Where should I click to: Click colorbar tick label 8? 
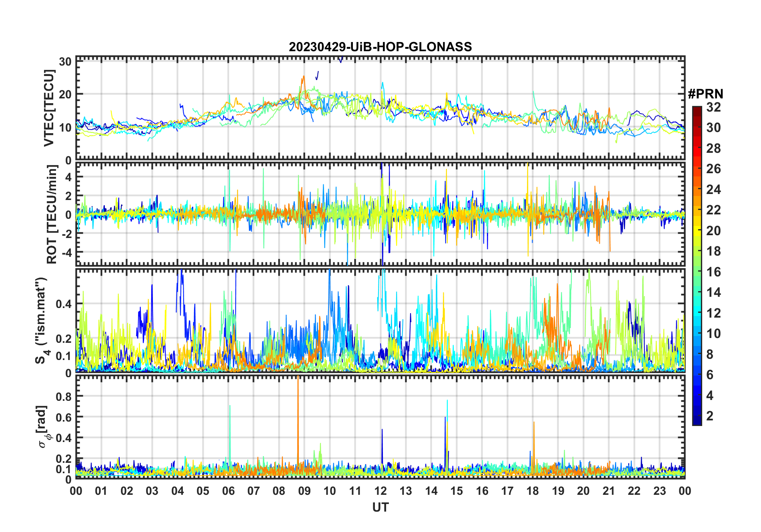(710, 354)
